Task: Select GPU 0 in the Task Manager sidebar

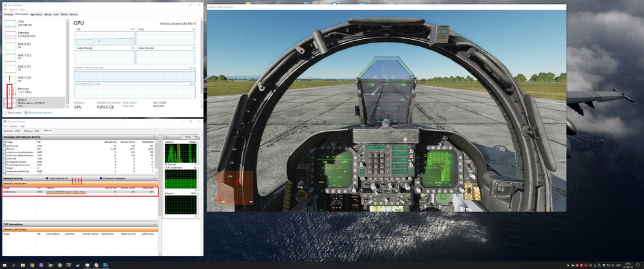Action: pyautogui.click(x=35, y=102)
